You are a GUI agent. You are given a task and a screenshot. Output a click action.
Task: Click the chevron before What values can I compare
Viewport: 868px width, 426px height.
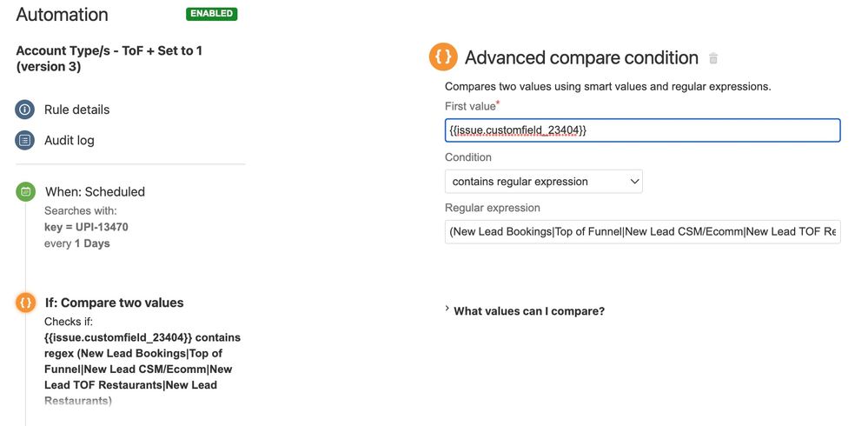point(447,309)
